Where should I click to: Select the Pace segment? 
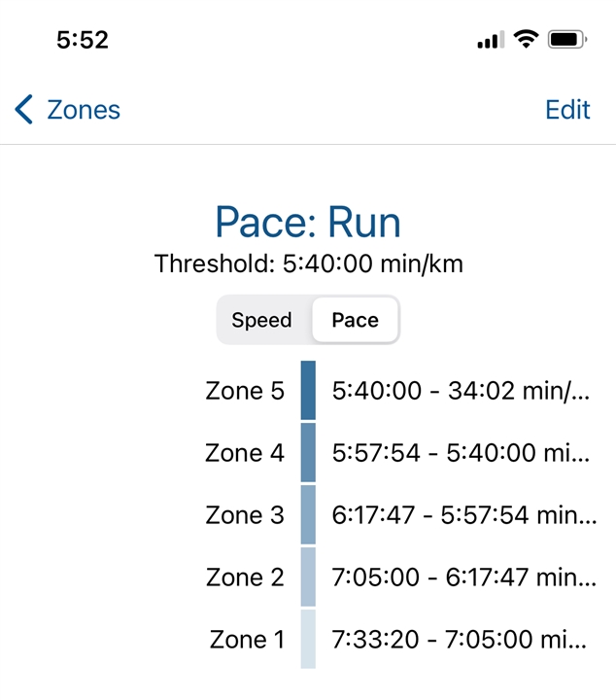coord(355,320)
